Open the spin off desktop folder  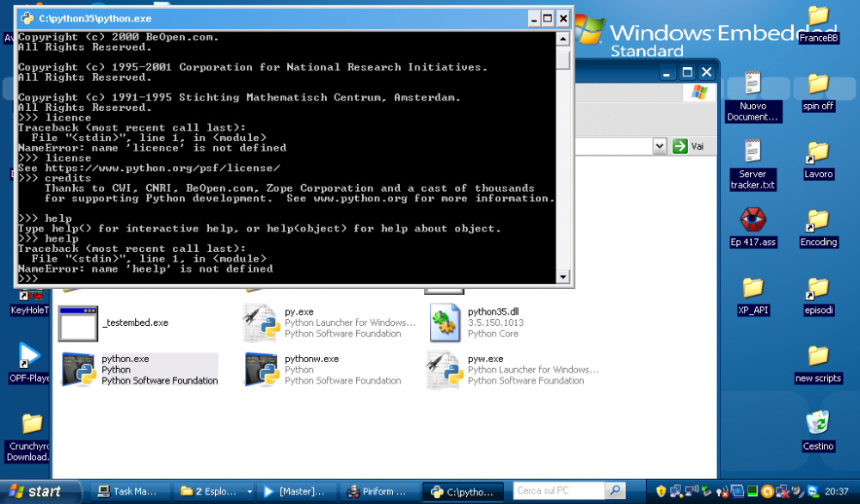(x=819, y=92)
